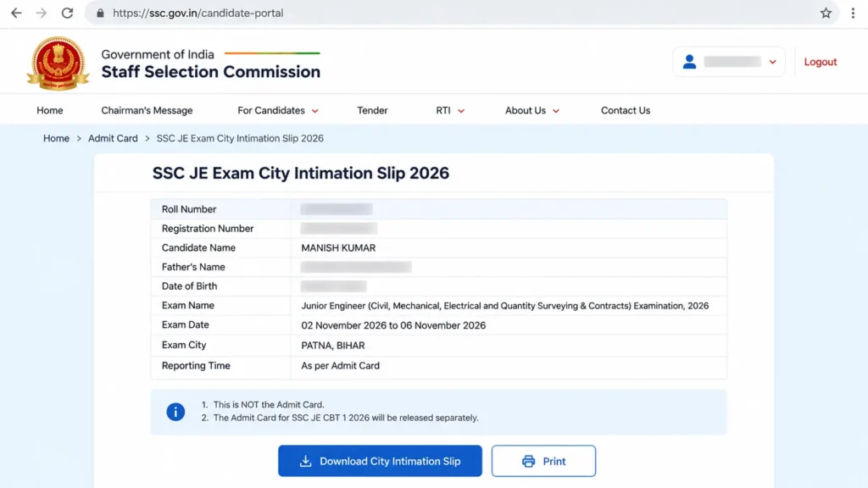
Task: Open the browser three-dot menu
Action: pos(853,13)
